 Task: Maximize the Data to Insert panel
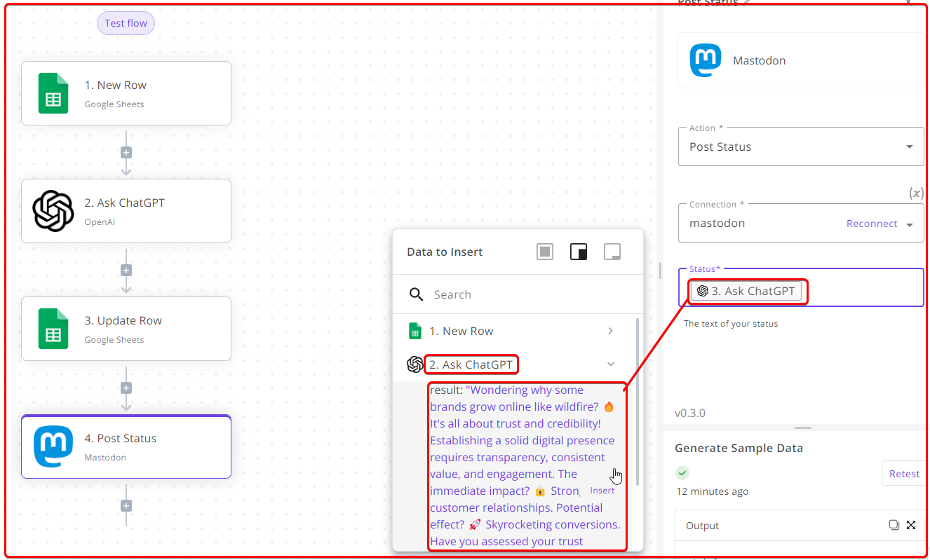[545, 252]
